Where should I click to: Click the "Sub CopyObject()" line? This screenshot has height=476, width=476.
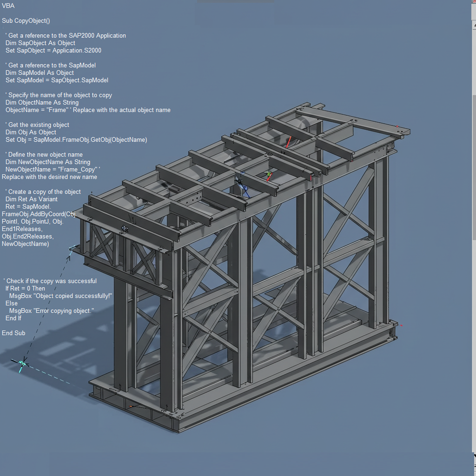point(26,20)
